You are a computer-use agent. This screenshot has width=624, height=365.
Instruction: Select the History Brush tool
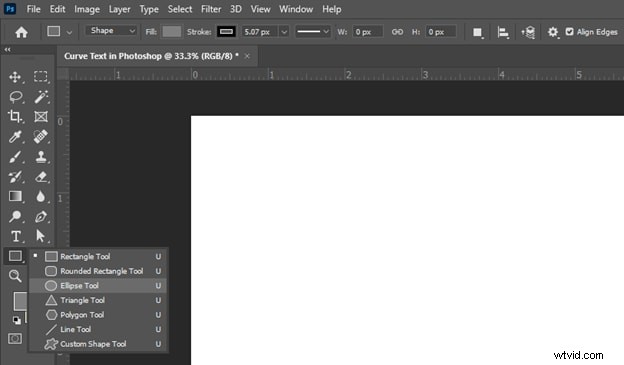(x=15, y=177)
